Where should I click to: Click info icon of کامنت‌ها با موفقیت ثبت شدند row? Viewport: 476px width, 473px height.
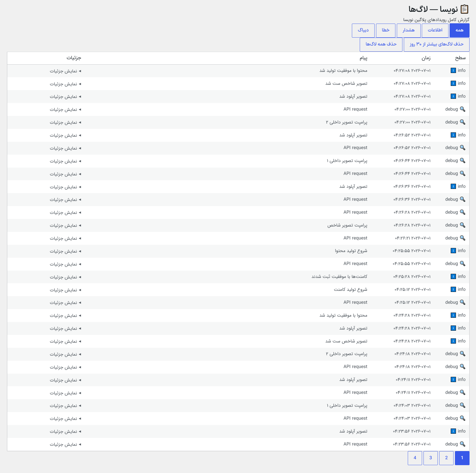[453, 277]
